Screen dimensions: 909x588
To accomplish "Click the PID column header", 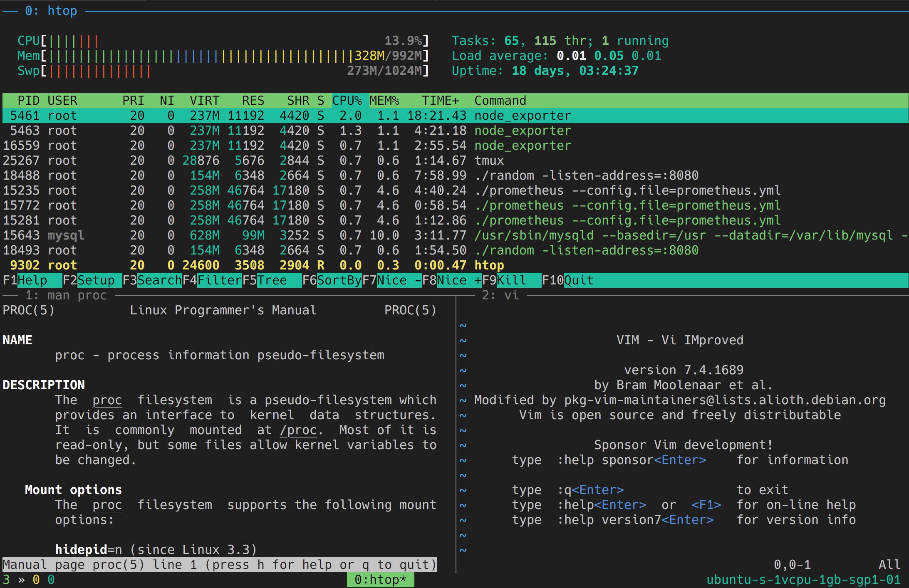I will (x=28, y=101).
